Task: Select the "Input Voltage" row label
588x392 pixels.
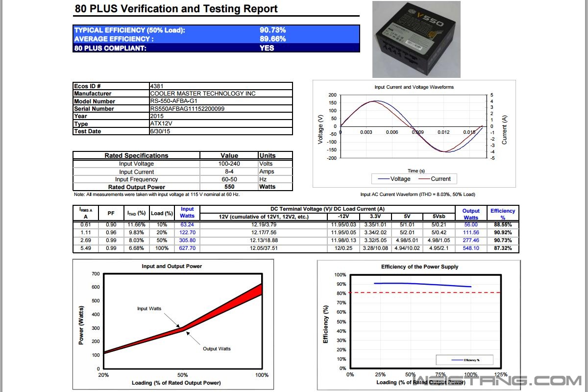Action: coord(136,164)
